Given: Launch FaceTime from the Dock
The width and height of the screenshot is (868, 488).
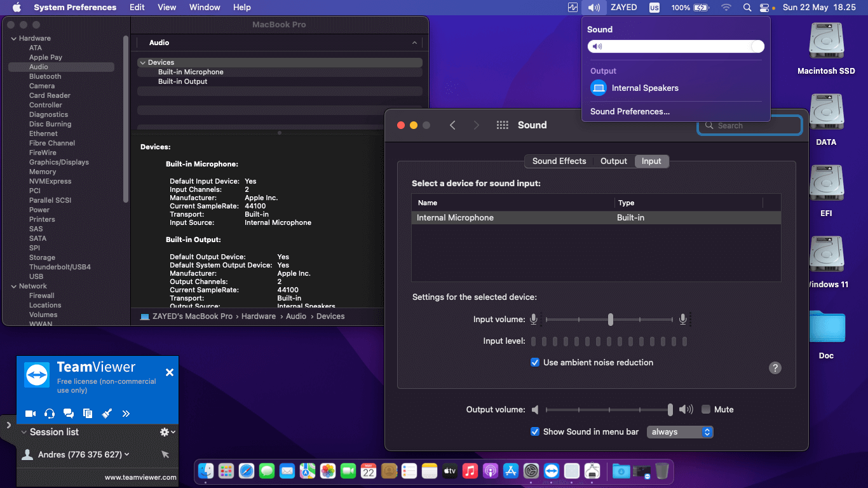Looking at the screenshot, I should click(348, 471).
